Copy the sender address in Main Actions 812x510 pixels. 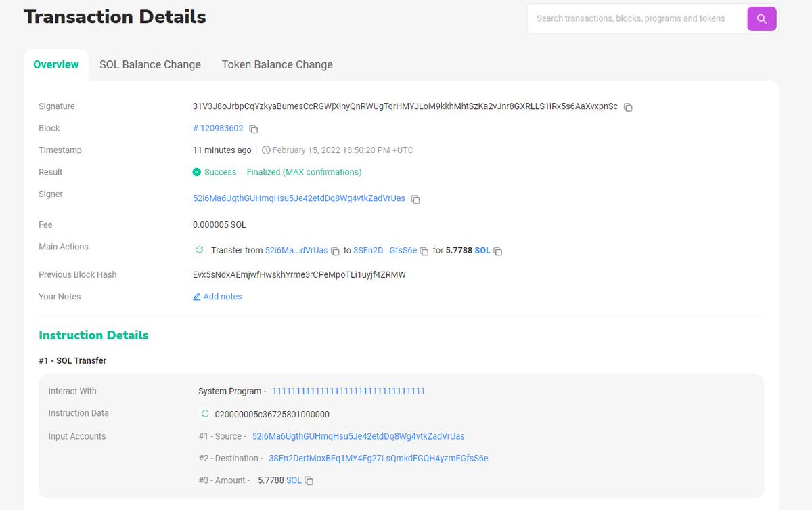coord(335,251)
